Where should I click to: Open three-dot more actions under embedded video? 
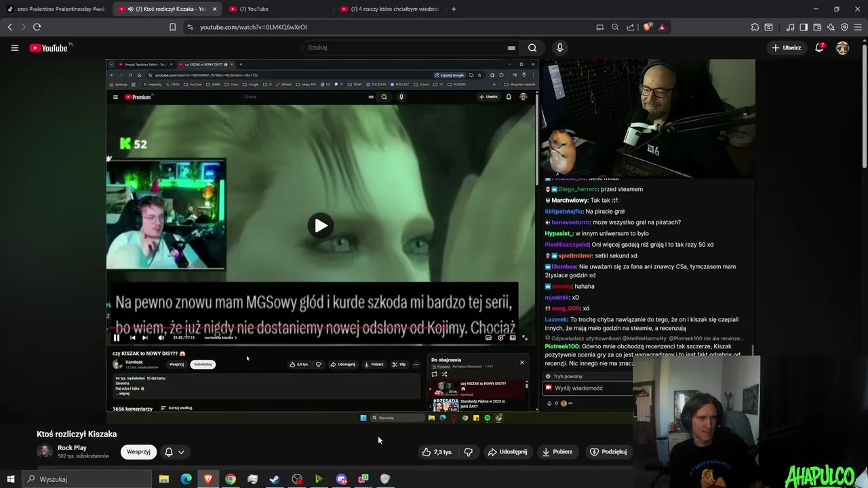click(416, 364)
